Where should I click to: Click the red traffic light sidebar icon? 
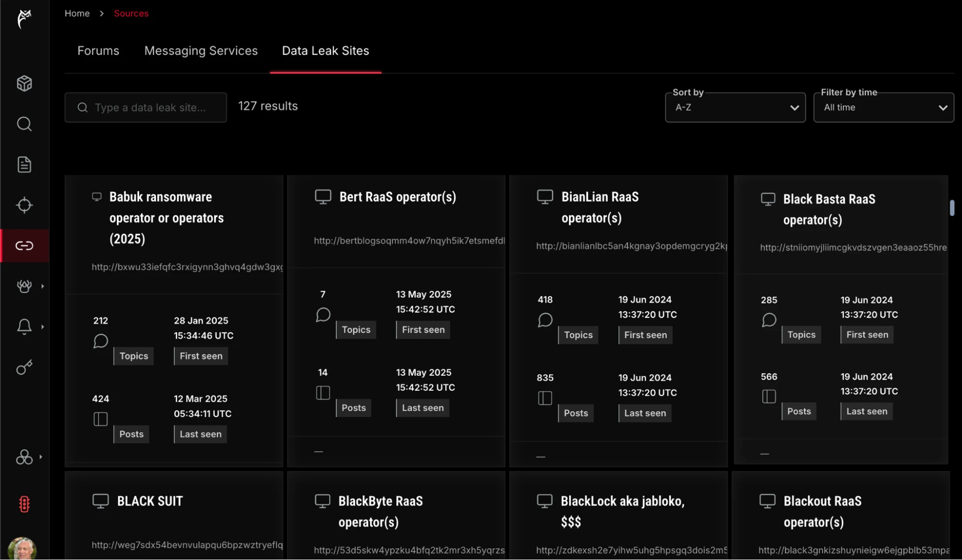(x=24, y=504)
